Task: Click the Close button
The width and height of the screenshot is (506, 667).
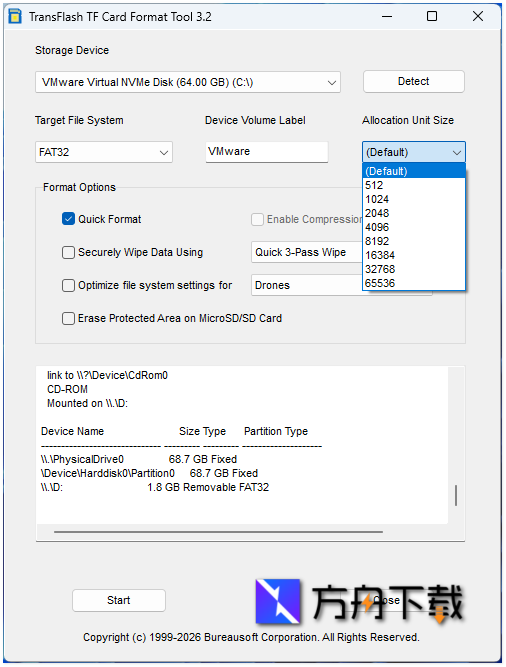Action: (386, 600)
